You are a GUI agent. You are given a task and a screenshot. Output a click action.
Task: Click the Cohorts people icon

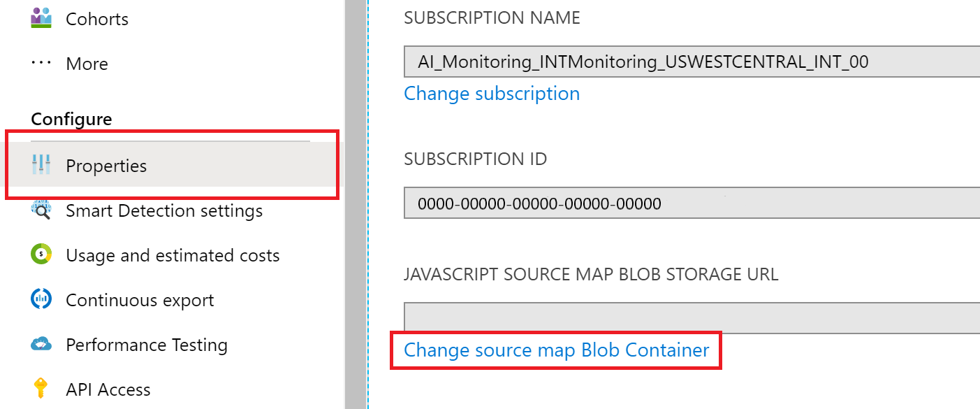point(42,17)
